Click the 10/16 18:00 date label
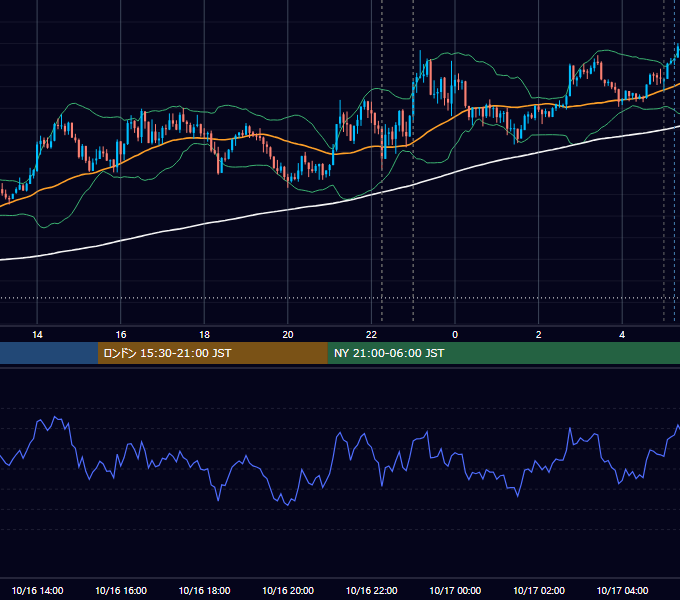 [204, 590]
